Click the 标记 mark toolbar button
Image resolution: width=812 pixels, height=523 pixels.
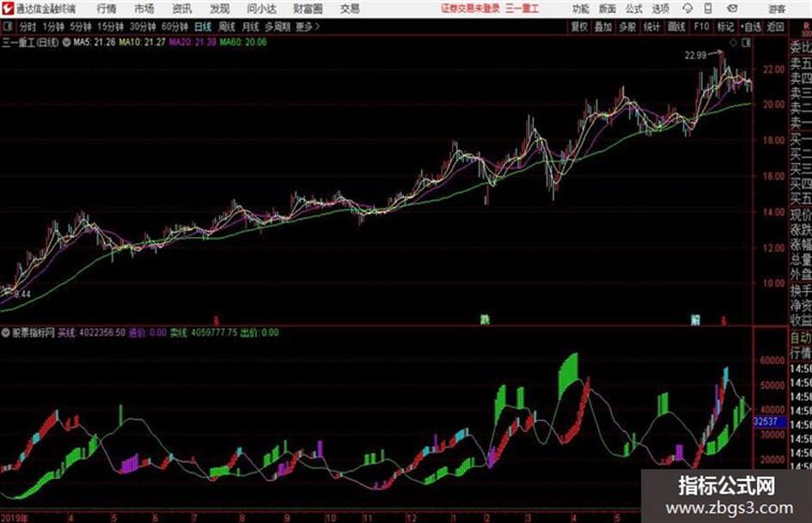pyautogui.click(x=725, y=27)
